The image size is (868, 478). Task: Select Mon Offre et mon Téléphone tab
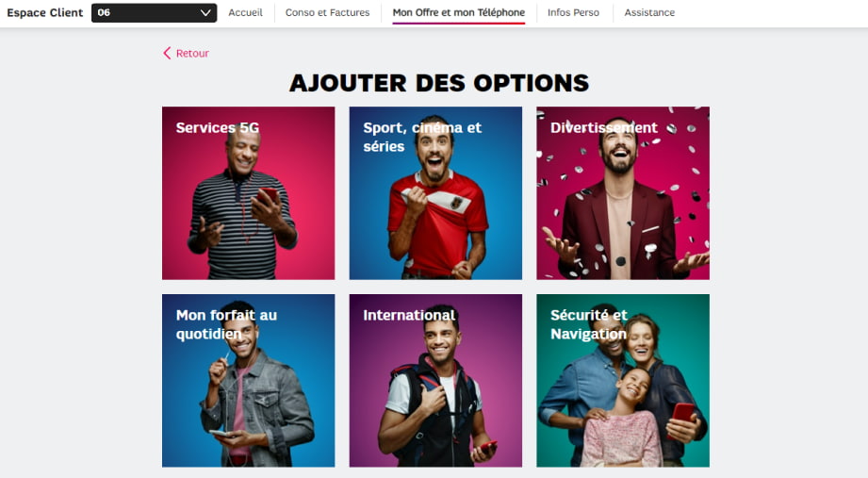coord(458,12)
